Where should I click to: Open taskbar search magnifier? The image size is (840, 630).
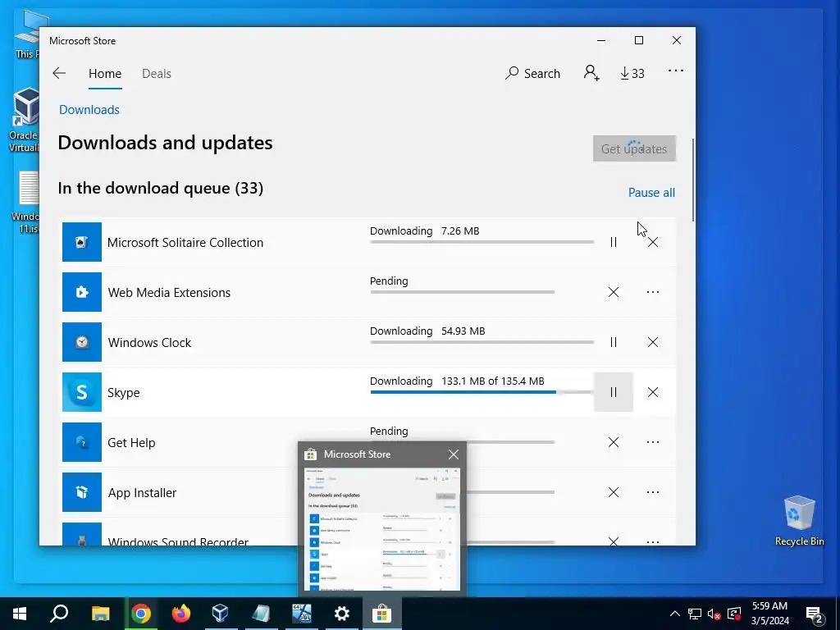tap(59, 614)
